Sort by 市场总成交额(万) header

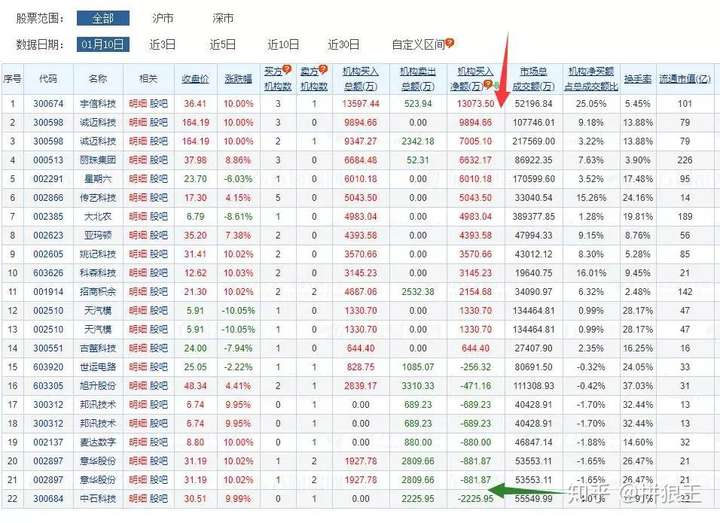coord(534,79)
